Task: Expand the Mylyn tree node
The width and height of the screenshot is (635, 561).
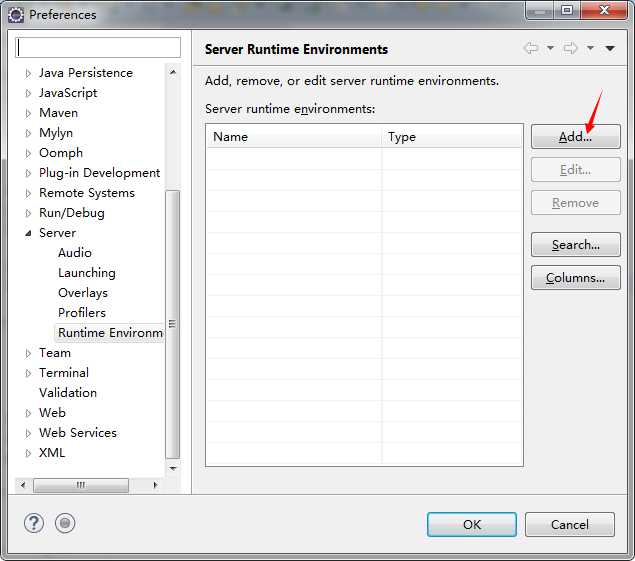Action: pyautogui.click(x=28, y=133)
